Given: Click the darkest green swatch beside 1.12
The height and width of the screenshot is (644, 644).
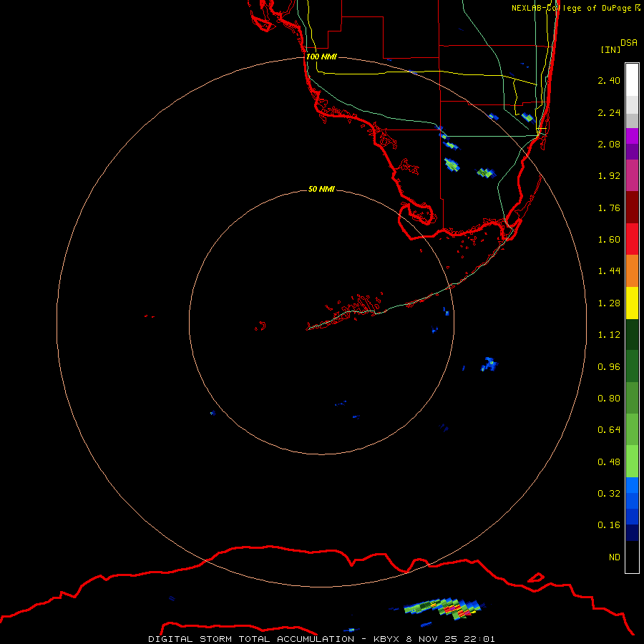Looking at the screenshot, I should [x=632, y=335].
